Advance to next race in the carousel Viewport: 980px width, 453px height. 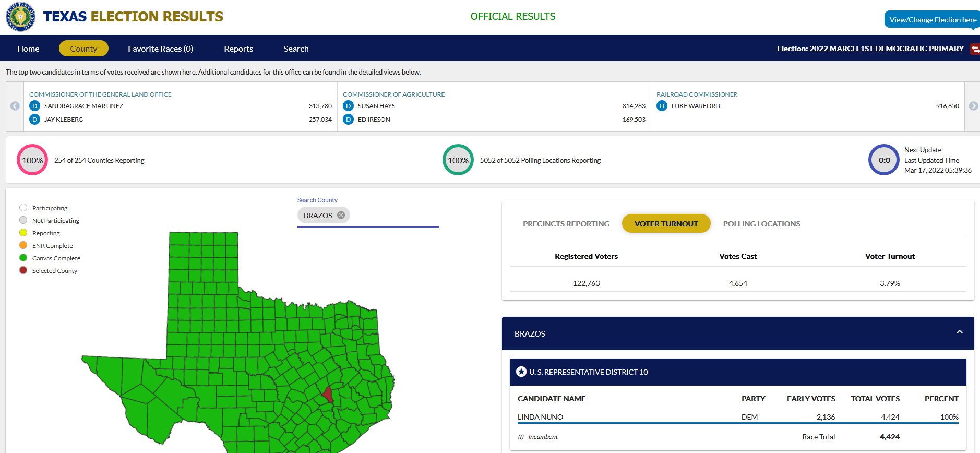[x=973, y=106]
